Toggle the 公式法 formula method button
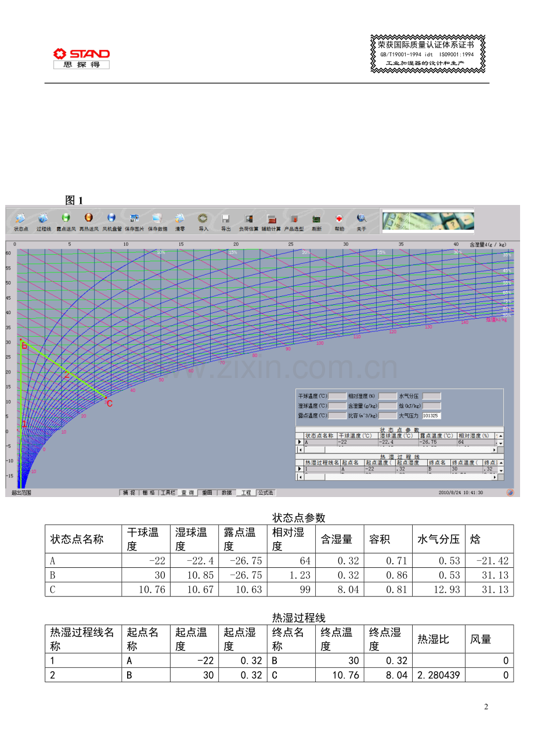 [266, 492]
